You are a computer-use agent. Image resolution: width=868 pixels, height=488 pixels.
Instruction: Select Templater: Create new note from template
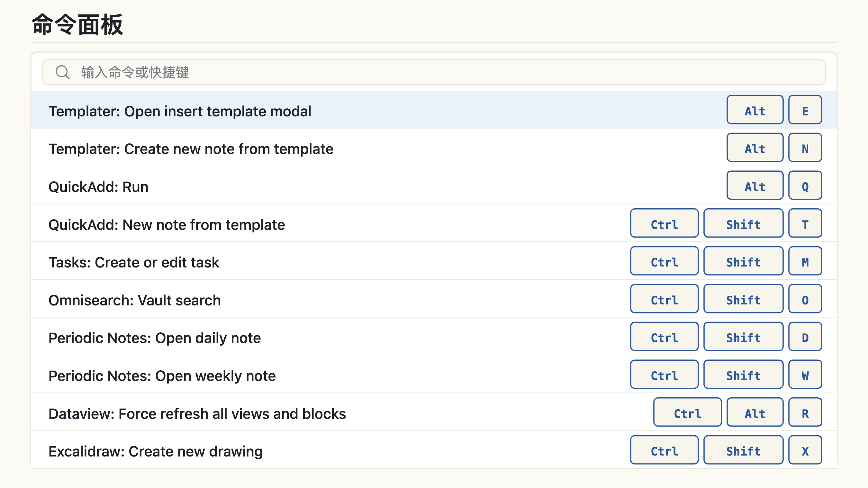pos(434,147)
